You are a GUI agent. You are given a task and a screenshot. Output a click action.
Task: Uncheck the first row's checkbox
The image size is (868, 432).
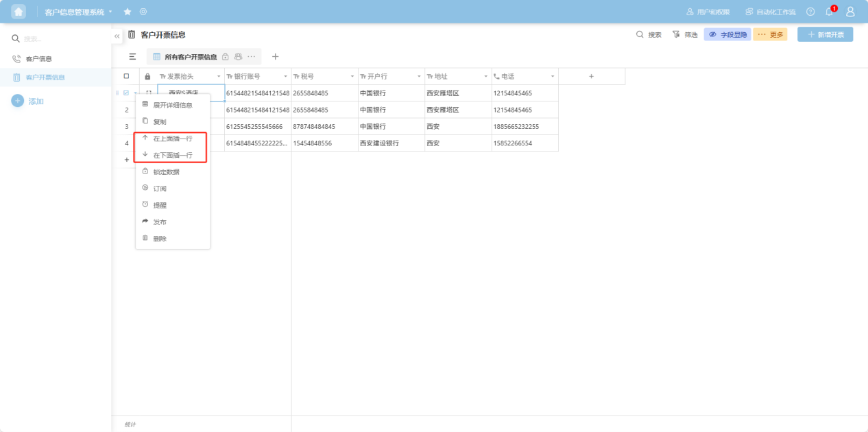(x=126, y=93)
